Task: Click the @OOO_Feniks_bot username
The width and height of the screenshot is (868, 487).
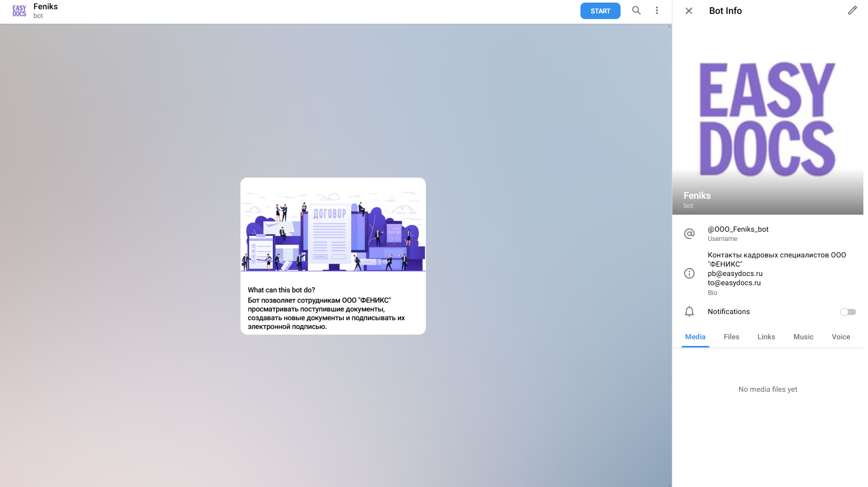Action: pos(738,229)
